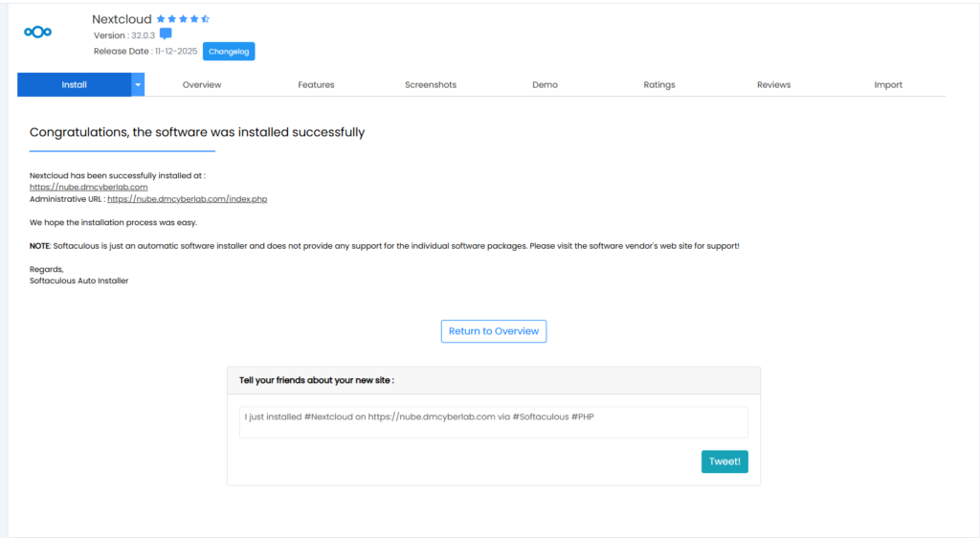Show the Reviews tab

(773, 85)
